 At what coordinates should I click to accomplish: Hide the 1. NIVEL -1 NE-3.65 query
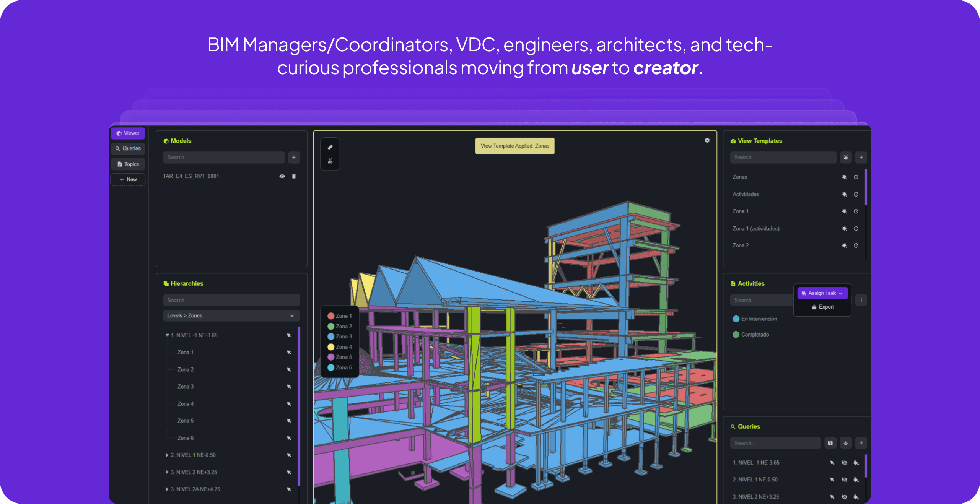pos(844,463)
